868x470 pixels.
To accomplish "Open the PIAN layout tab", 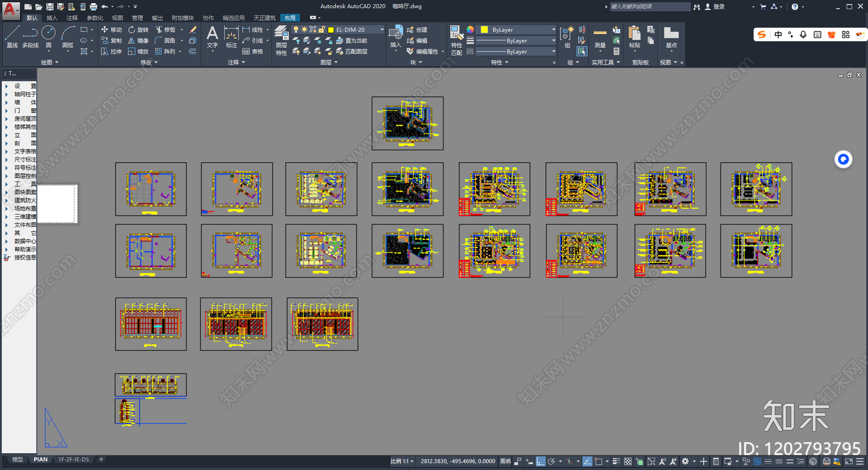I will 41,459.
